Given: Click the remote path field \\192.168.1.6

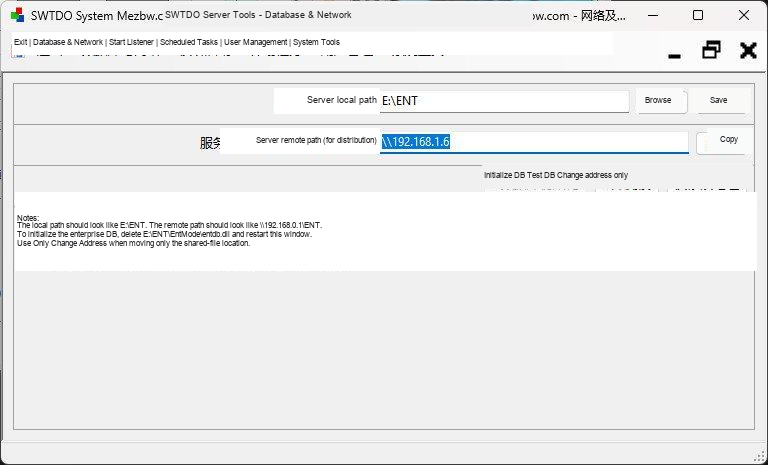Looking at the screenshot, I should click(x=534, y=142).
